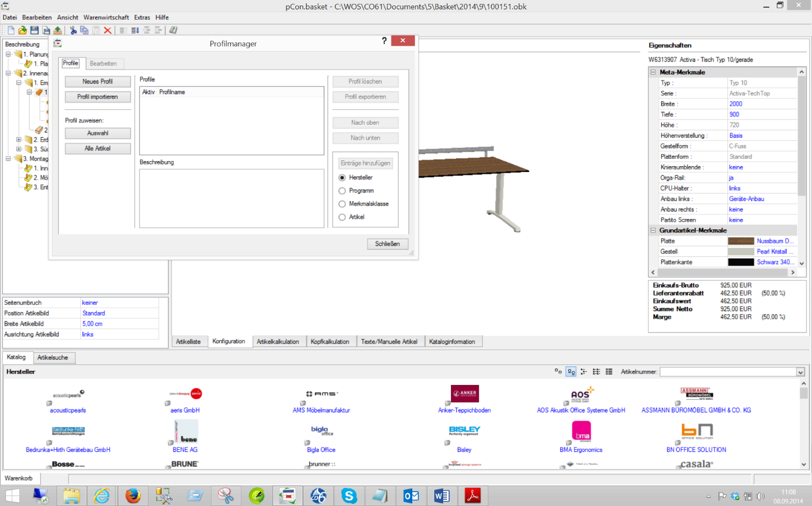Click the open folder toolbar icon

[x=23, y=30]
